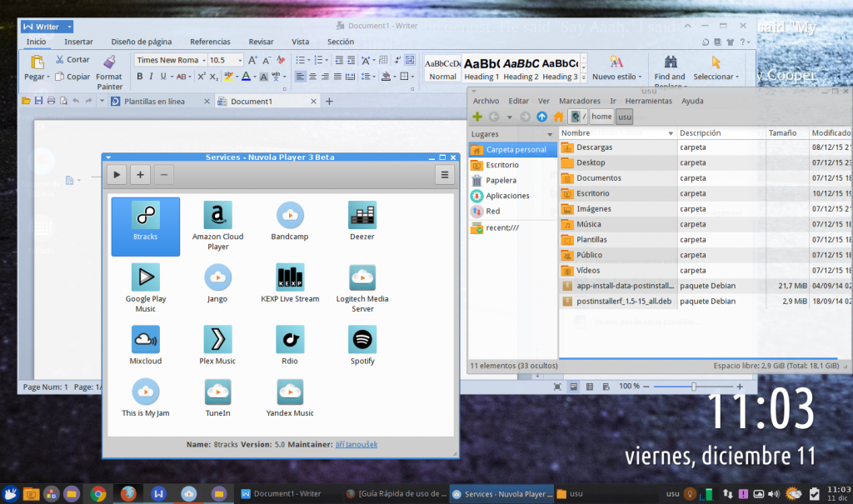
Task: Open the font name dropdown
Action: click(x=204, y=60)
